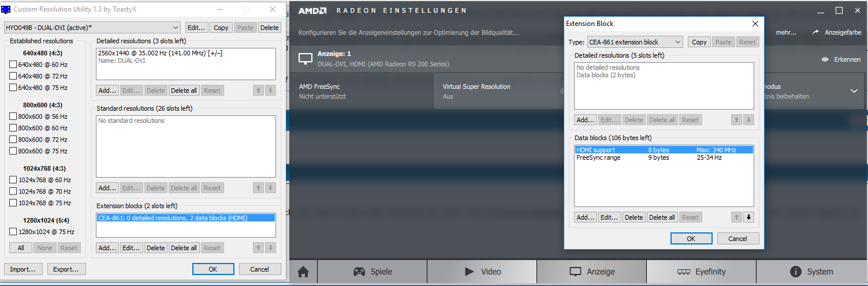The height and width of the screenshot is (286, 868).
Task: Select 2560x1440 @ 35.002 Hz detailed resolution
Action: click(185, 53)
